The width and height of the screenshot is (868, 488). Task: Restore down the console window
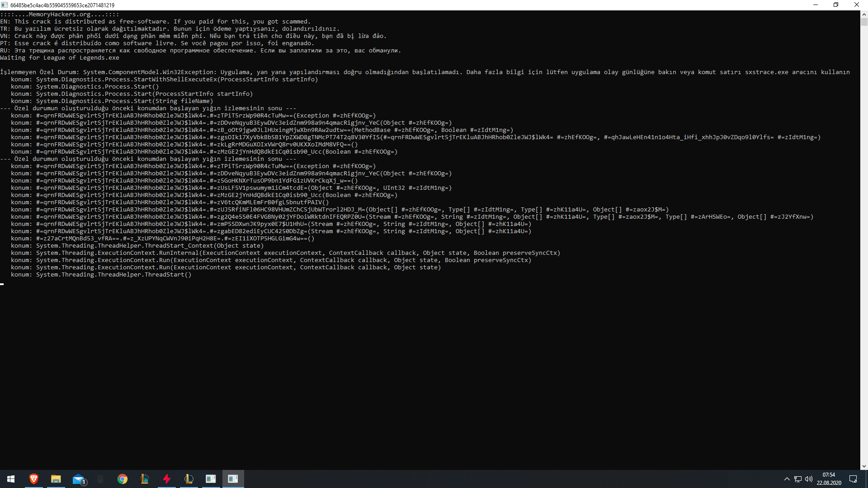coord(836,5)
